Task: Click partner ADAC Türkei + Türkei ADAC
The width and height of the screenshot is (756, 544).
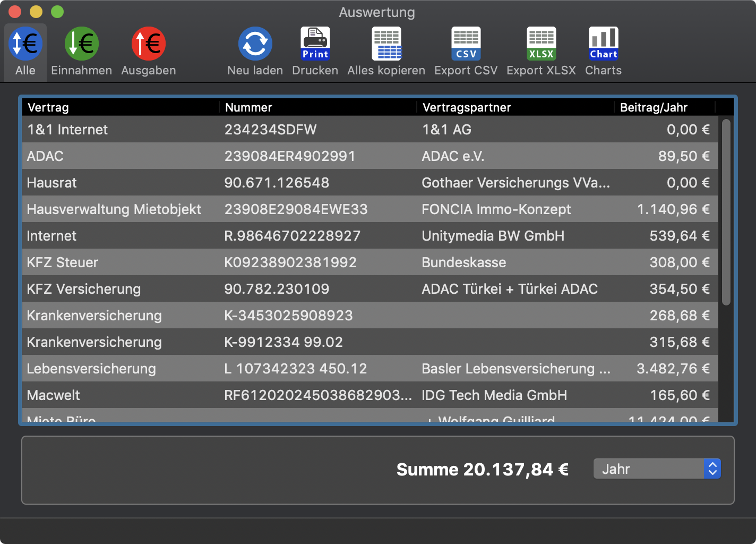Action: click(x=510, y=289)
